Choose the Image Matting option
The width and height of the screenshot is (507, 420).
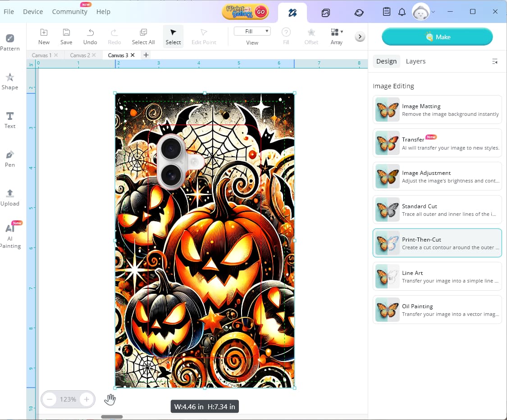click(437, 110)
